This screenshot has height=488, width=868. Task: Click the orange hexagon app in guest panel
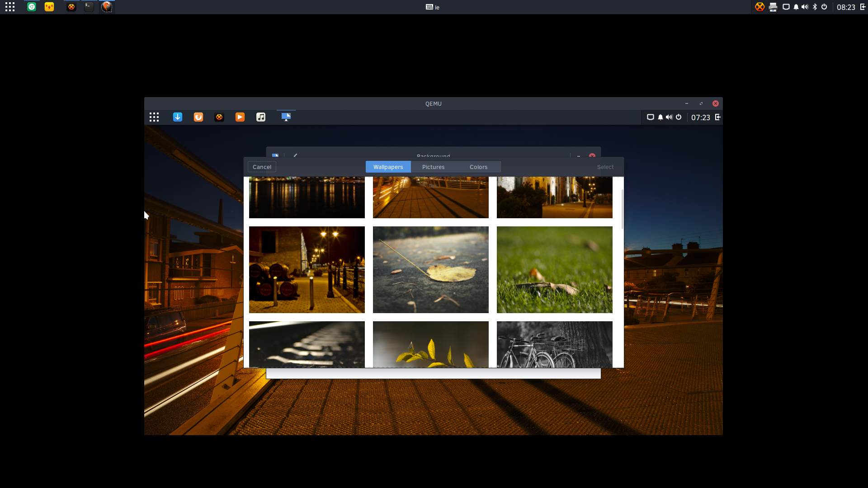[219, 117]
